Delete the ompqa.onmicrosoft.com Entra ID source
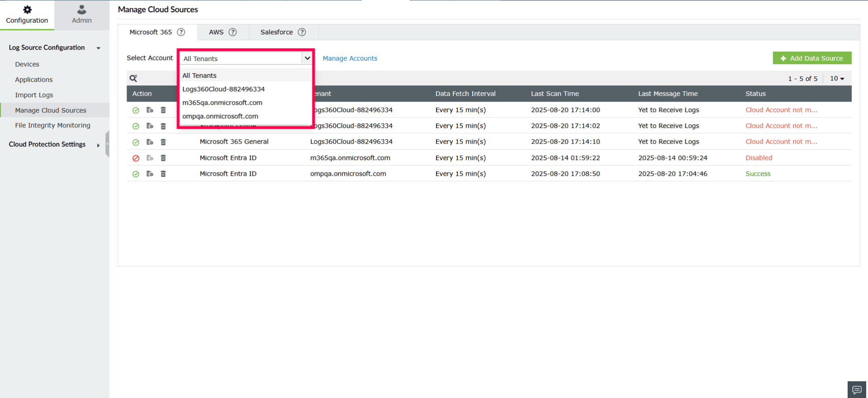868x398 pixels. click(x=163, y=174)
